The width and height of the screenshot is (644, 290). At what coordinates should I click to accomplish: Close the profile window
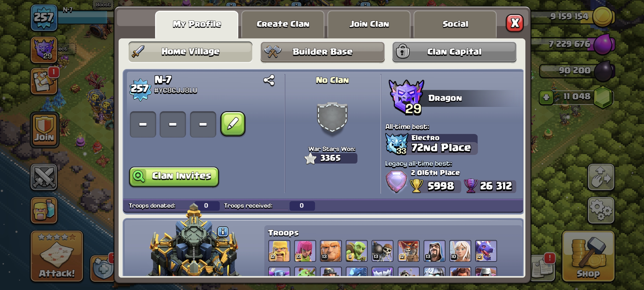point(515,23)
